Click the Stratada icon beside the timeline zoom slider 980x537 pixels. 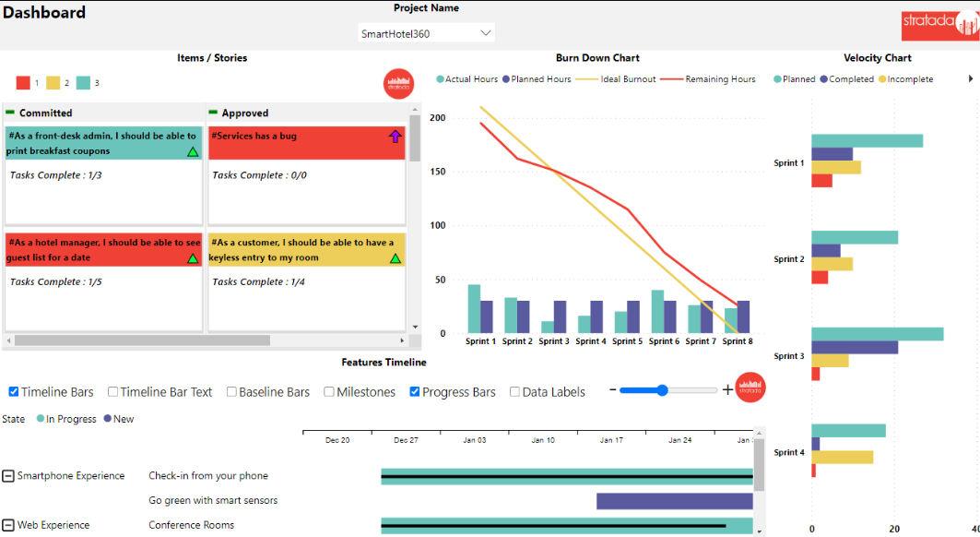click(750, 388)
